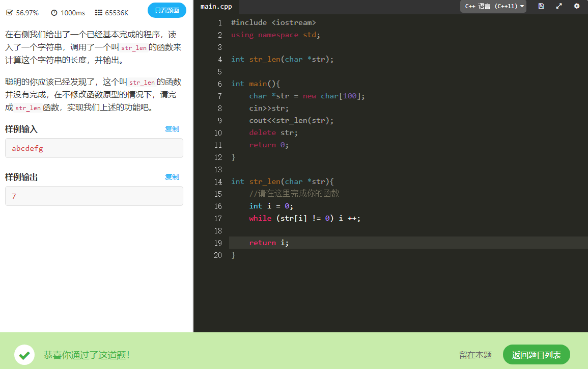
Task: Click the comment line 请在这里完成你的函数
Action: point(294,194)
